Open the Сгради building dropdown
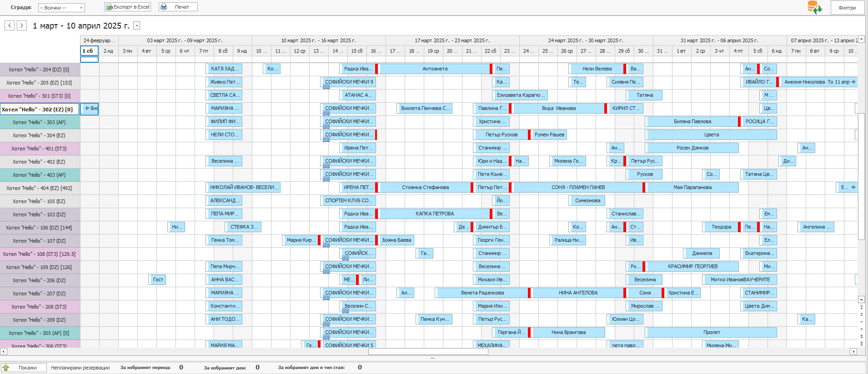868x374 pixels. (x=81, y=8)
